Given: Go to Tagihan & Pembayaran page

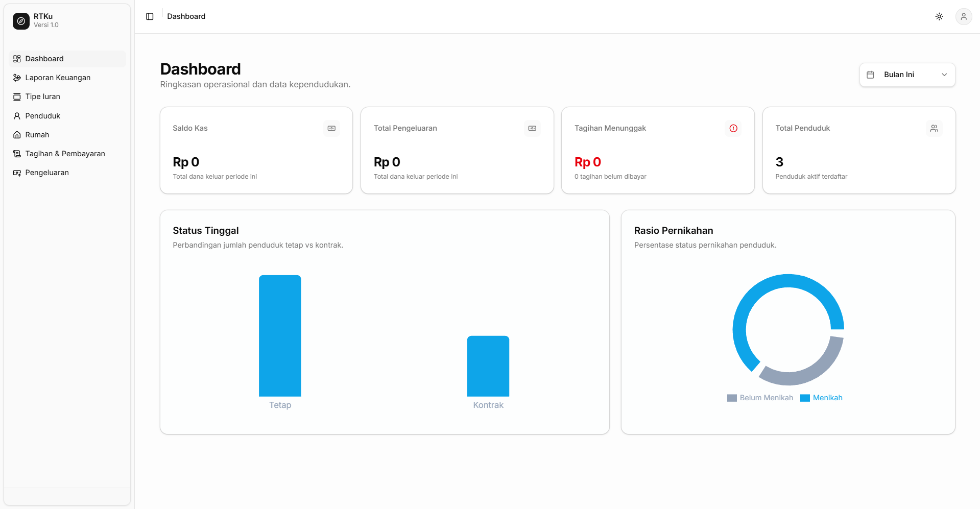Looking at the screenshot, I should coord(67,154).
